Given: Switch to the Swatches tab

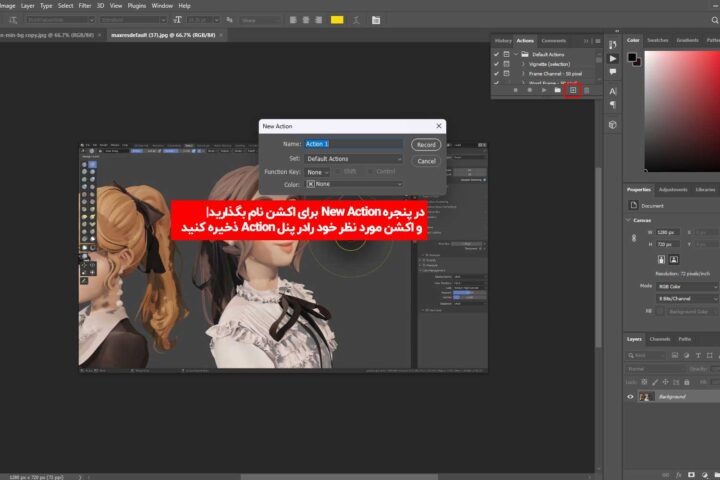Looking at the screenshot, I should (658, 40).
